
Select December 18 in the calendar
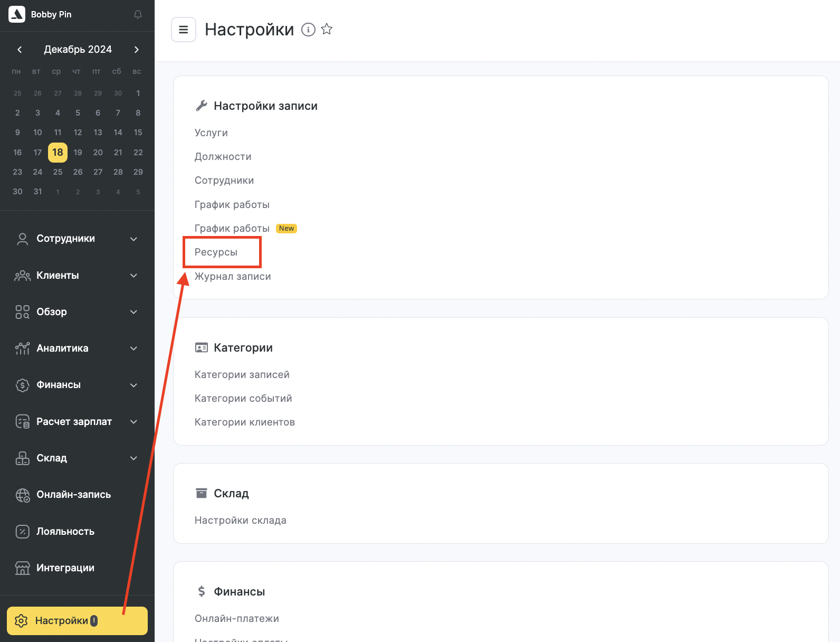58,152
